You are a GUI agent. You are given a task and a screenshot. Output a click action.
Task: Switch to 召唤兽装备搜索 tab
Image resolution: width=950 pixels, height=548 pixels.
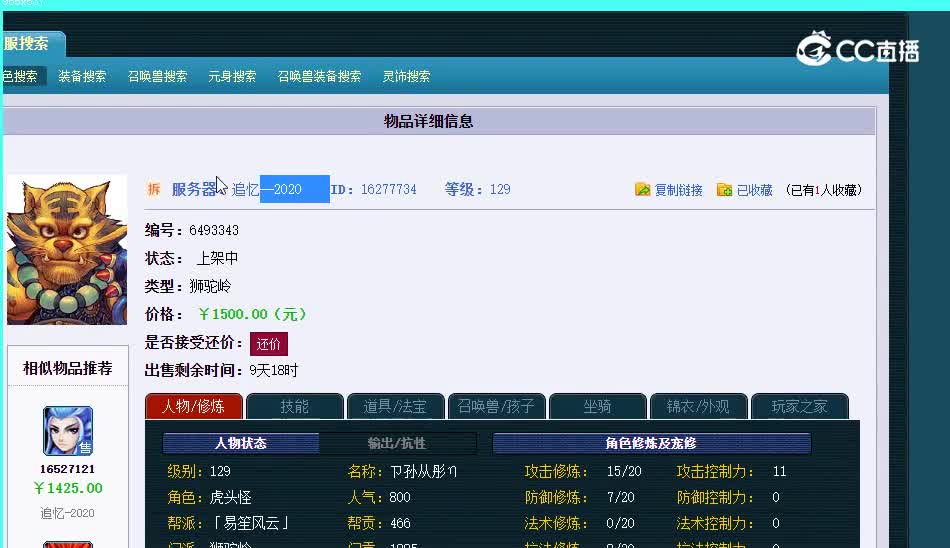tap(319, 76)
